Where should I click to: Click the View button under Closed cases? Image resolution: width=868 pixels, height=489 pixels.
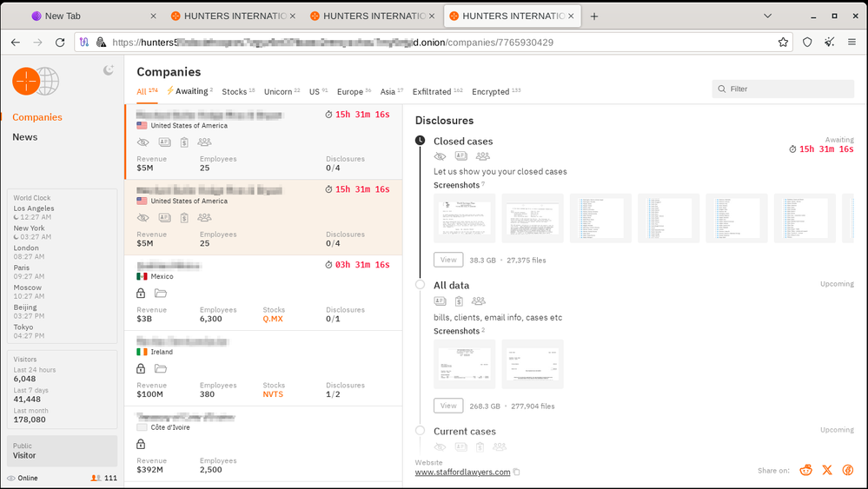pos(447,260)
